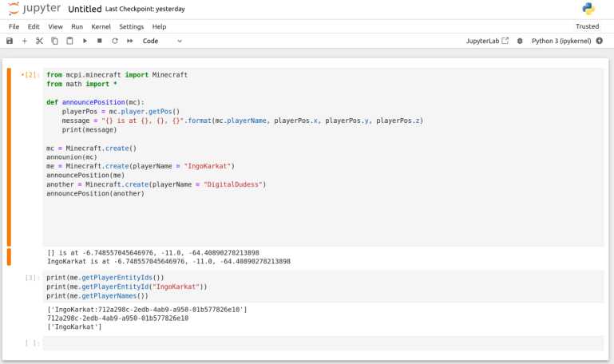Screen dimensions: 614x364
Task: Click the 'mc = Minecraft.create()' line
Action: pyautogui.click(x=91, y=148)
